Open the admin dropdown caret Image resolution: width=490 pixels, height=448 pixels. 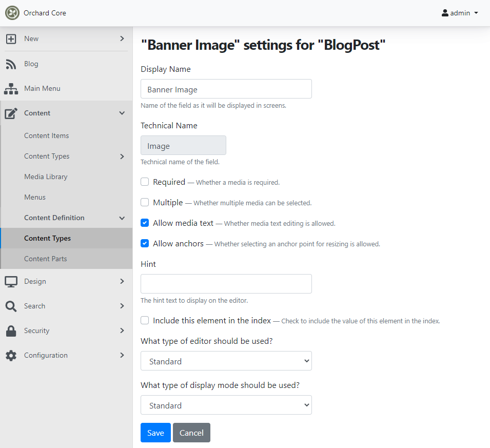476,13
